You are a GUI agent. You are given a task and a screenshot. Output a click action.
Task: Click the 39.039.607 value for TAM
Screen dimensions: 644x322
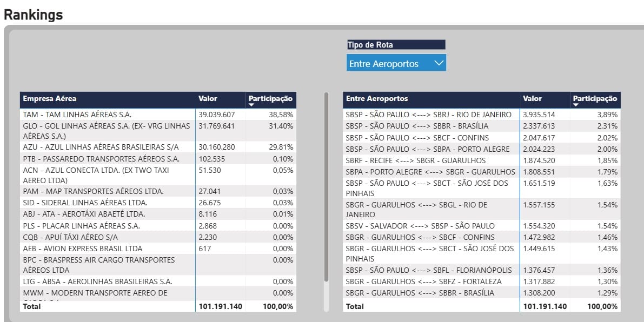point(217,115)
